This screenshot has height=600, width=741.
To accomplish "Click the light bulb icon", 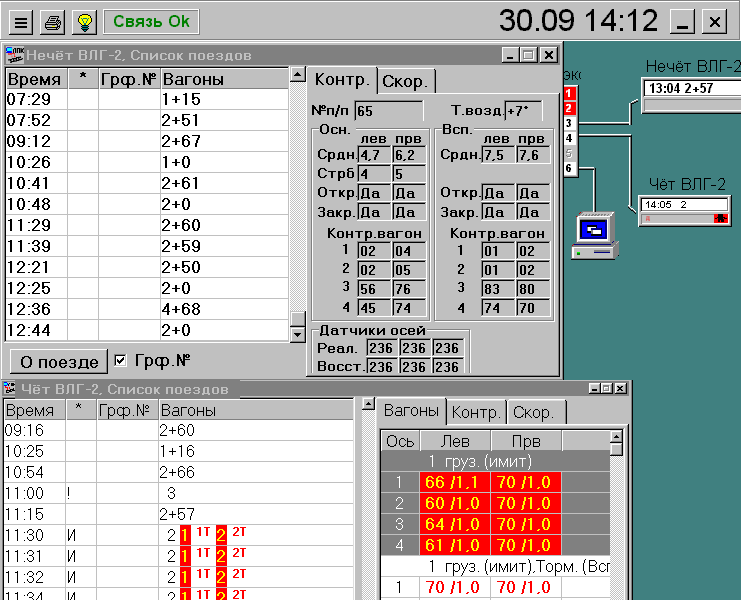I will tap(85, 22).
